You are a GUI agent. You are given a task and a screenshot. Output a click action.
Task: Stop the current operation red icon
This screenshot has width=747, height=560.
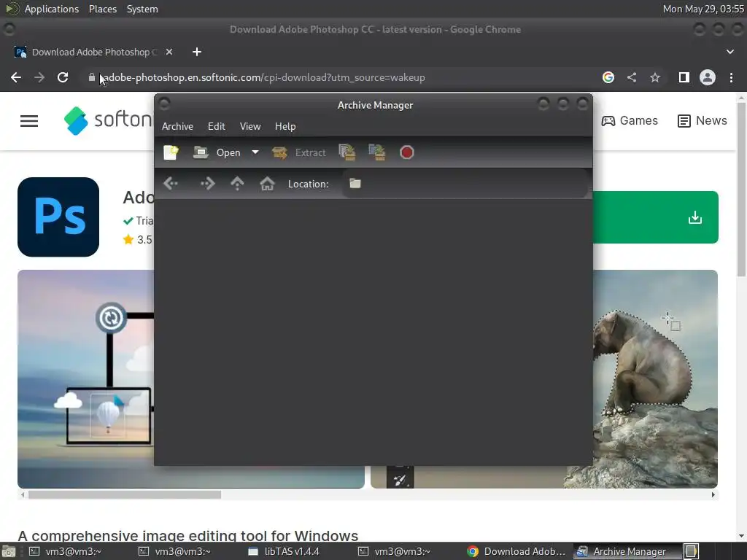point(407,152)
